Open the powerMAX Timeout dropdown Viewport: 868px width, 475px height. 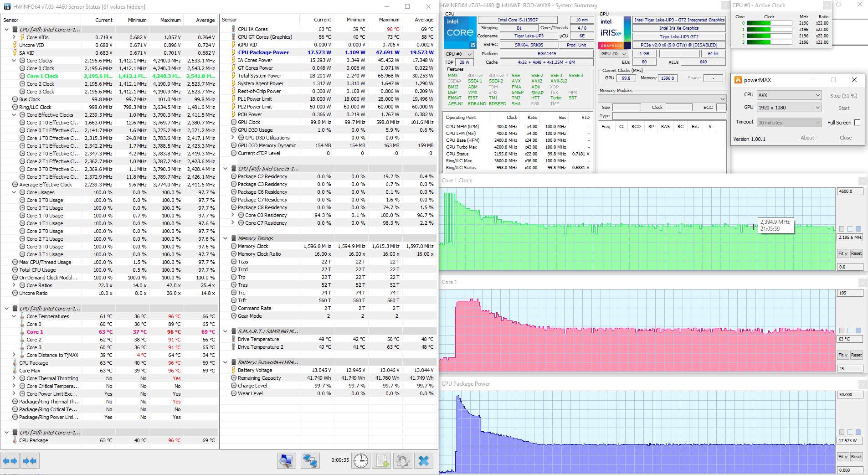tap(789, 123)
